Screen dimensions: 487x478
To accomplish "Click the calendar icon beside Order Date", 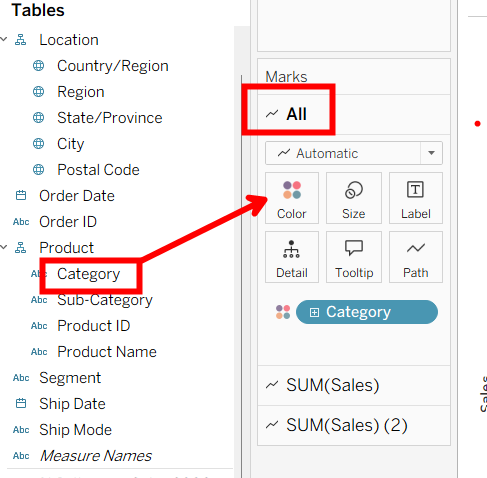I will pyautogui.click(x=21, y=195).
